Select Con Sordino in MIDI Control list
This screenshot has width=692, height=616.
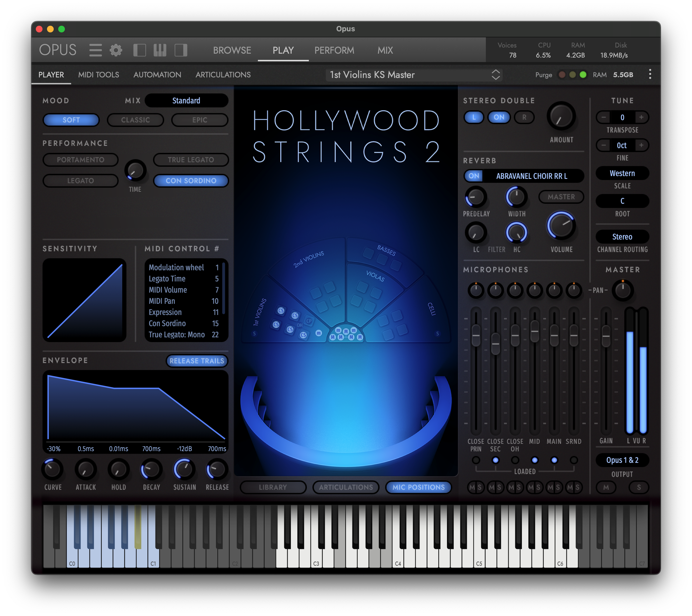pos(183,323)
